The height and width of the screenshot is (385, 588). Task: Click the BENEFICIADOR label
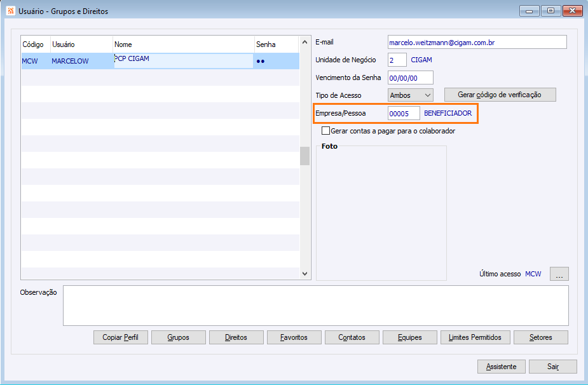pos(448,113)
